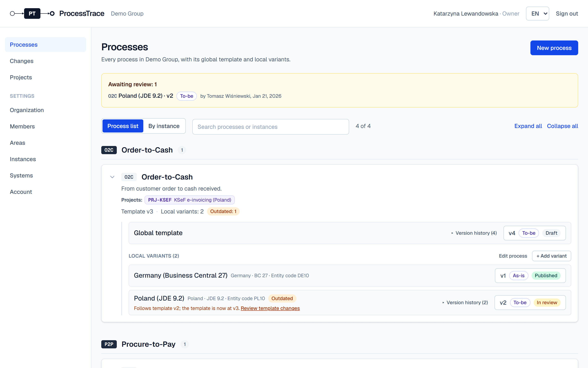Open the EN language dropdown

click(x=537, y=13)
